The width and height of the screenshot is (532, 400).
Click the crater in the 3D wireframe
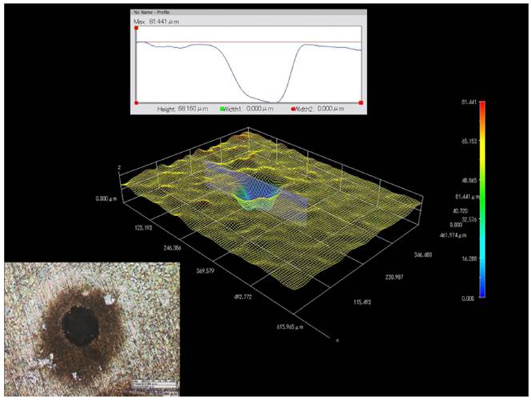[x=258, y=197]
